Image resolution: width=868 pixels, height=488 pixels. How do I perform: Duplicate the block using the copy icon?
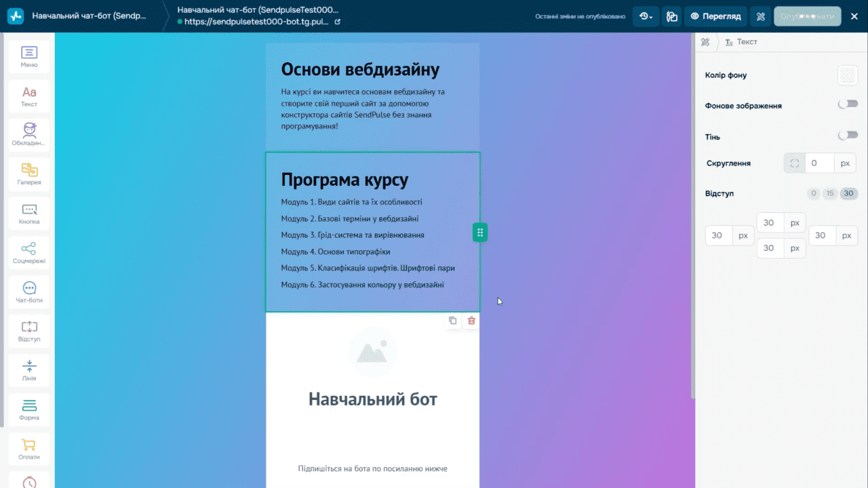click(x=453, y=321)
